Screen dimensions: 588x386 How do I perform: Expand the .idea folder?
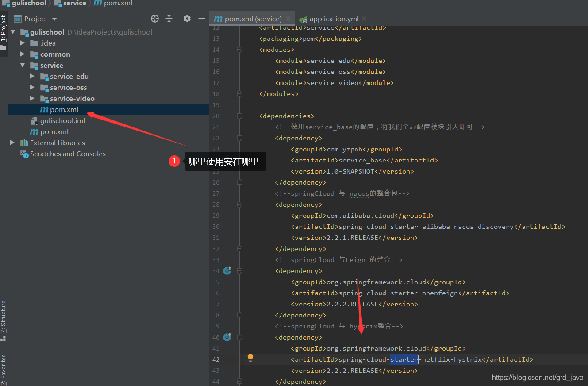(x=23, y=43)
